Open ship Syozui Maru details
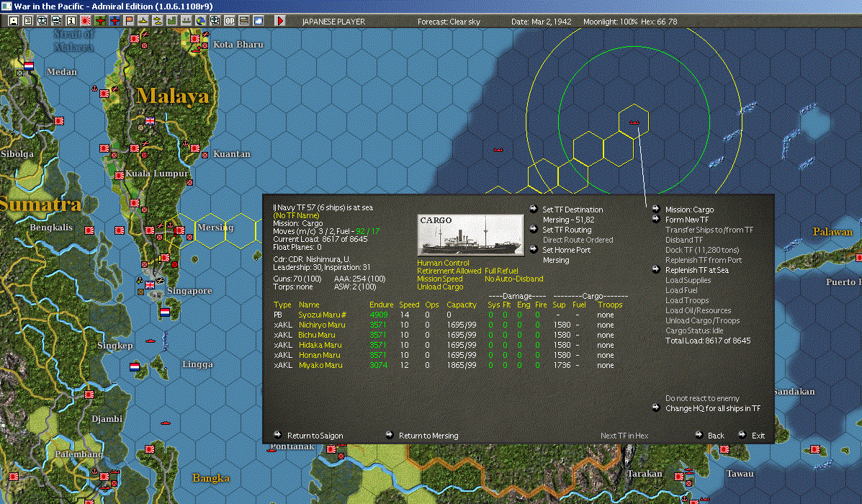Image resolution: width=862 pixels, height=504 pixels. pos(322,315)
